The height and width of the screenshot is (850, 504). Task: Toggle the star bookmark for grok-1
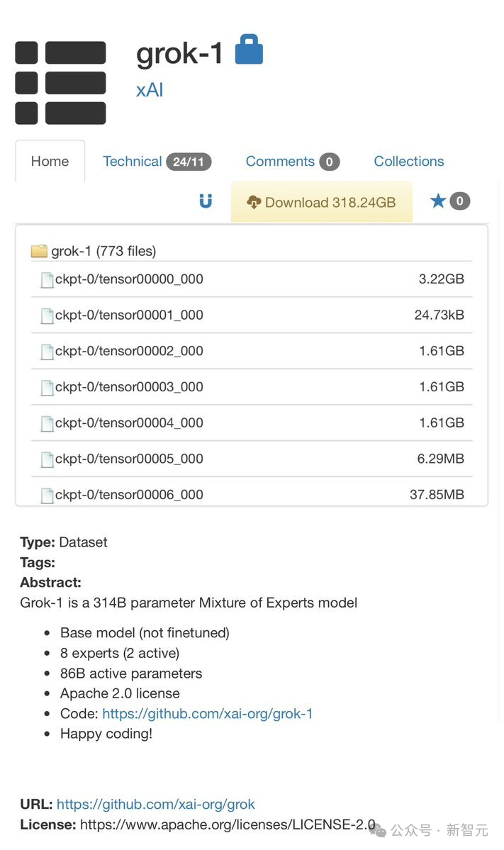(439, 201)
